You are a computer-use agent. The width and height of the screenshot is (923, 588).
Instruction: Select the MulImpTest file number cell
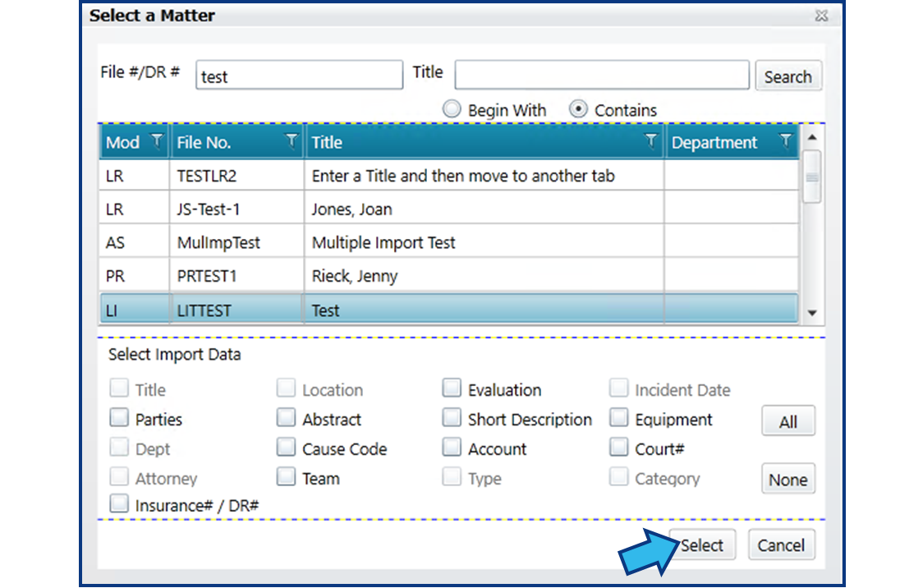[x=236, y=242]
